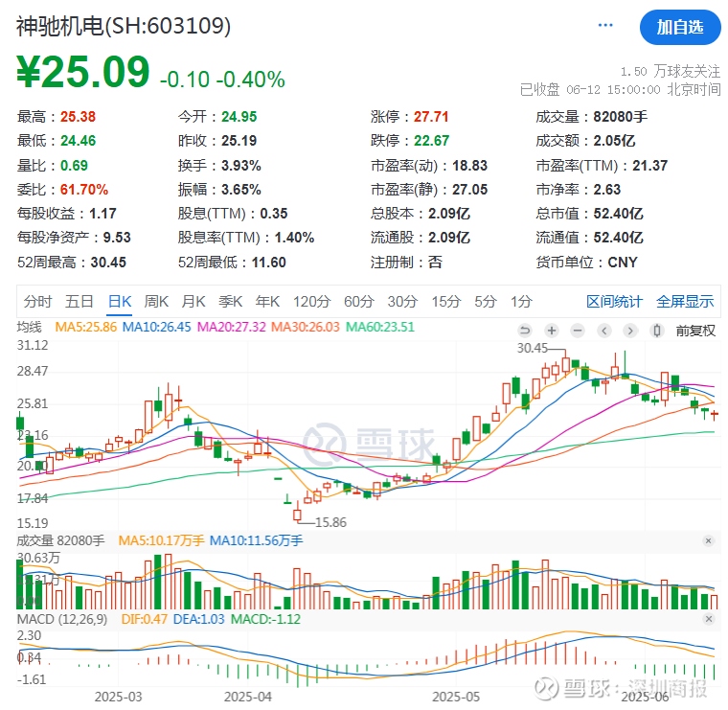Click the MA10:26.45 moving average label
728x710 pixels.
[x=156, y=327]
